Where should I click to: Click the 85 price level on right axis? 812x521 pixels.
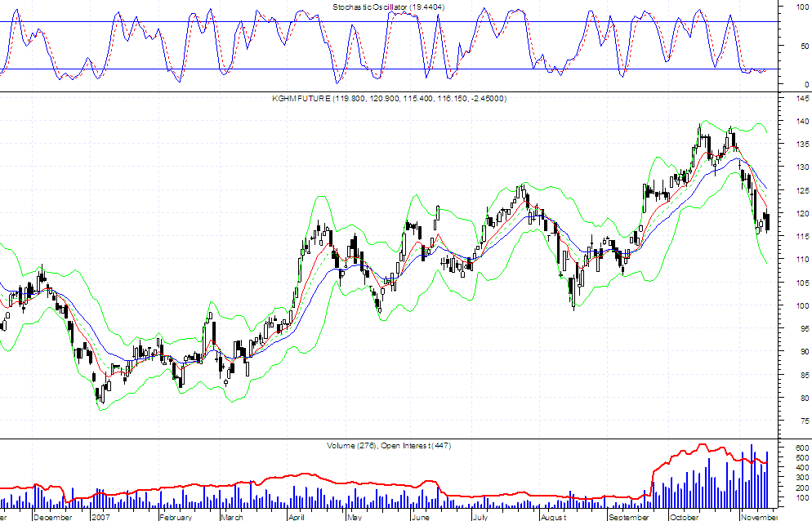pyautogui.click(x=805, y=375)
